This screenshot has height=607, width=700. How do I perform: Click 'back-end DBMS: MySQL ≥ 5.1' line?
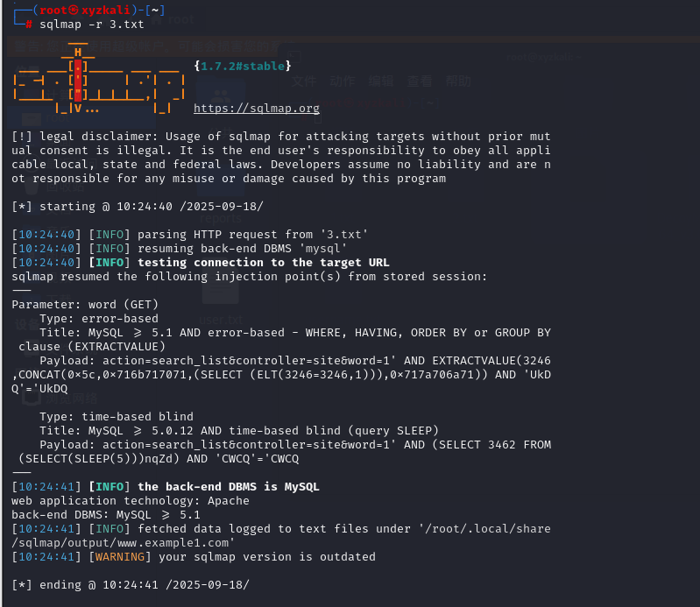pos(106,515)
